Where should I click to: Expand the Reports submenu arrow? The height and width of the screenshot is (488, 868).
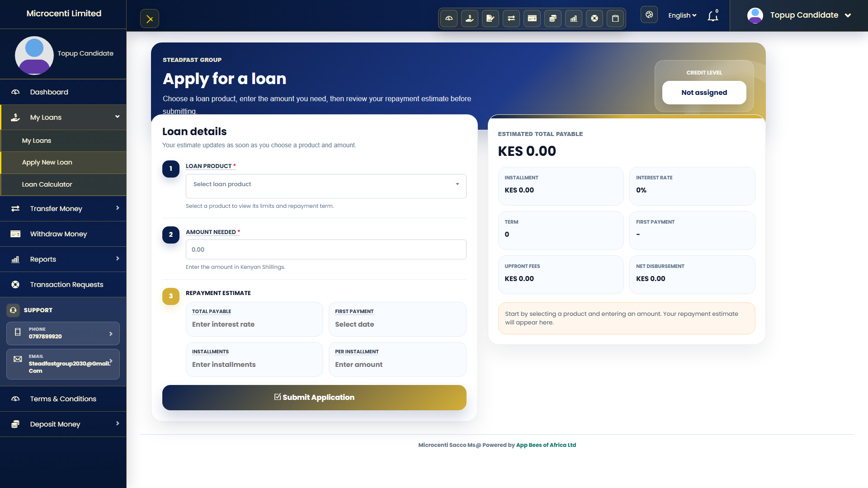[118, 258]
